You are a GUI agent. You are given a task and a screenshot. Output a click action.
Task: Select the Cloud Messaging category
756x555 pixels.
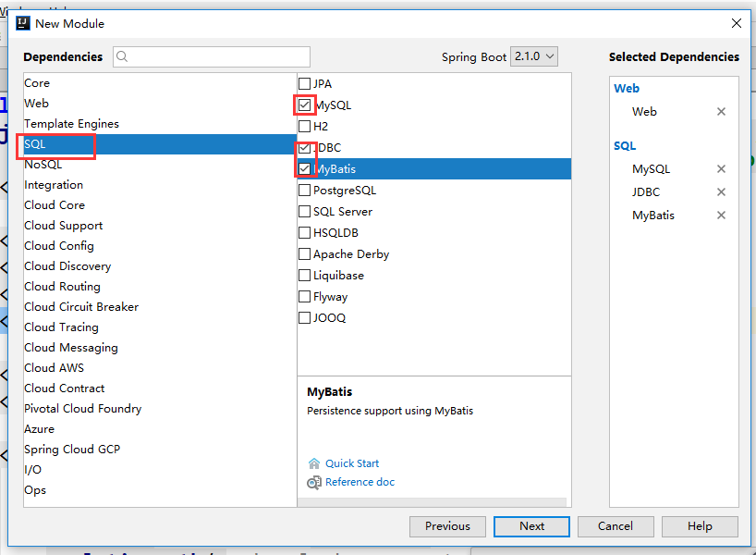[x=160, y=348]
